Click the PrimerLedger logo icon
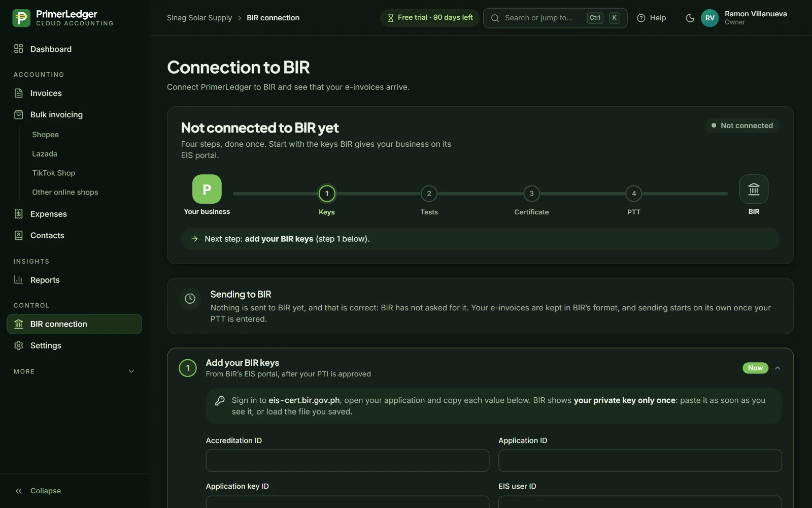This screenshot has width=812, height=508. click(21, 18)
